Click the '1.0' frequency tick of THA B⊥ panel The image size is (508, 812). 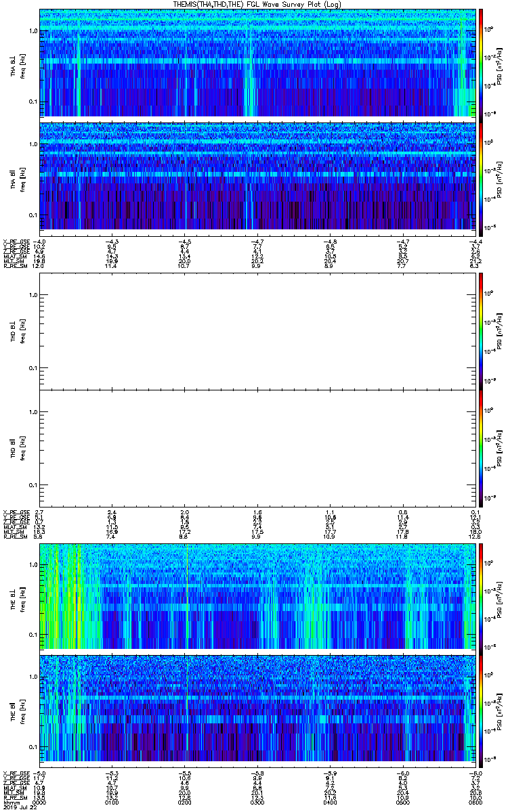[x=33, y=32]
